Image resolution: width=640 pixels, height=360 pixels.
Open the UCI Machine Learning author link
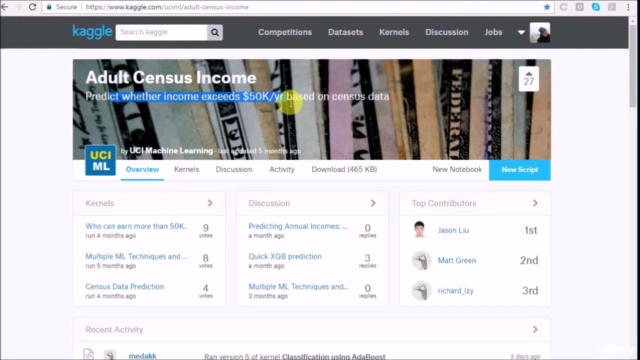point(171,151)
